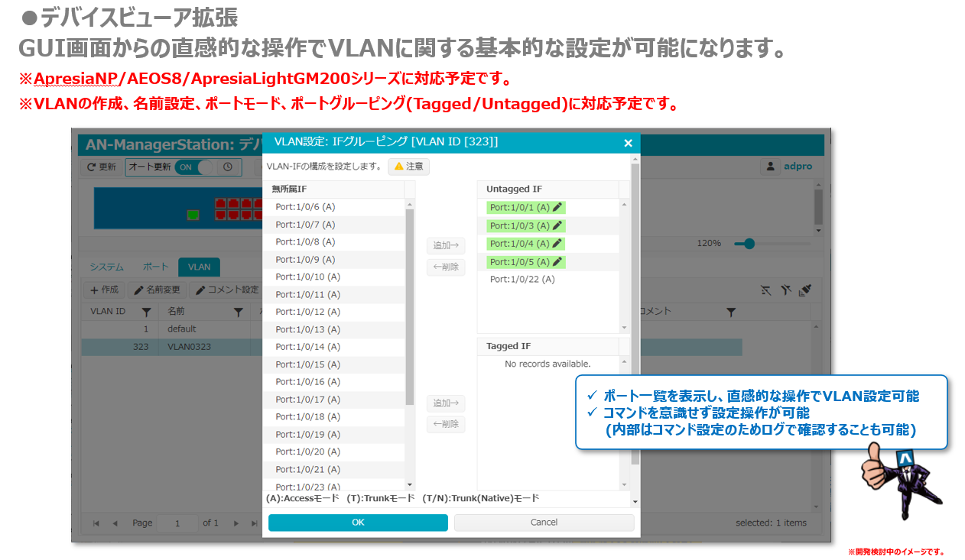Select Port:1/0/11 (A) in 無所属IF list
Viewport: 965px width, 560px height.
[333, 294]
